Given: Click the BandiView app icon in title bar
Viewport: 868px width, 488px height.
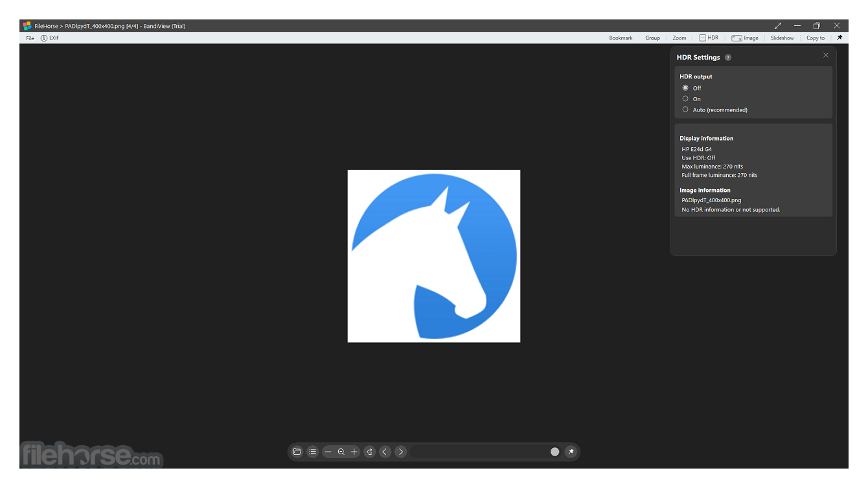Looking at the screenshot, I should [27, 26].
